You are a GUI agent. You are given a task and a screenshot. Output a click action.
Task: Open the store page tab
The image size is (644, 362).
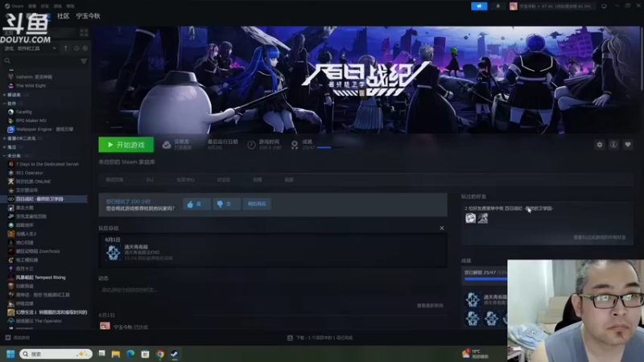pyautogui.click(x=114, y=179)
